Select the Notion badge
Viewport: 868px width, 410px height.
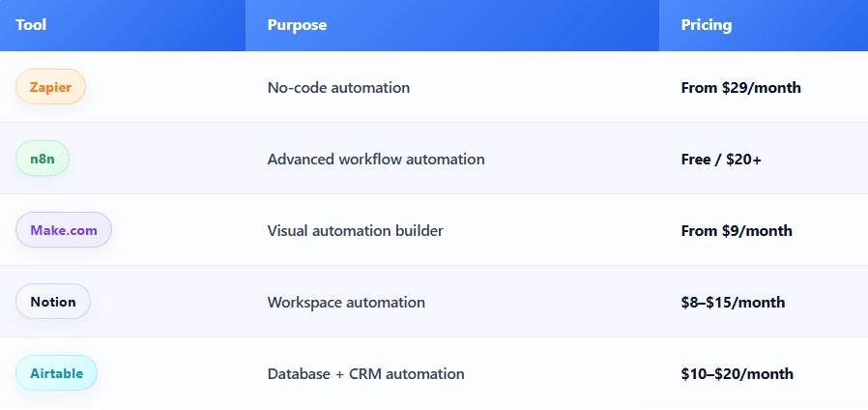click(52, 302)
